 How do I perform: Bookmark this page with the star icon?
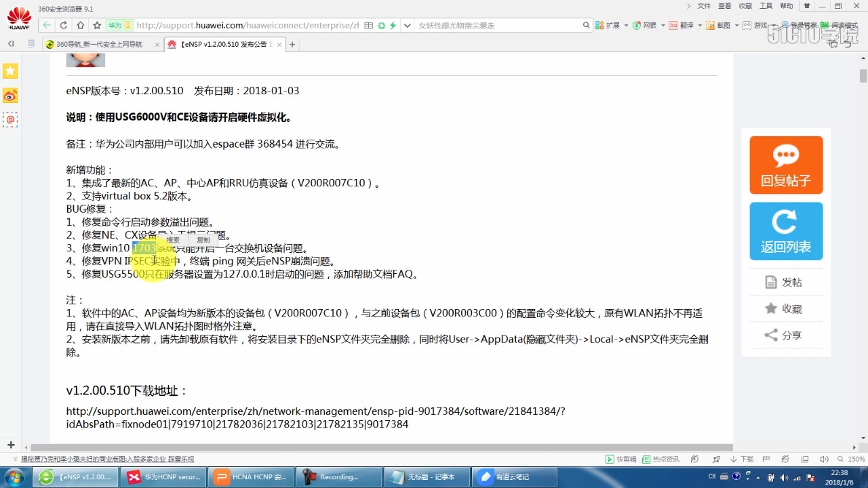coord(97,25)
